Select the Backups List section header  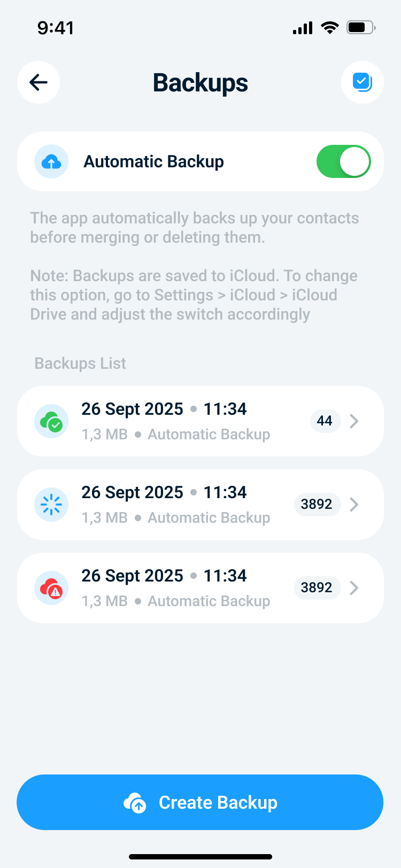click(80, 363)
